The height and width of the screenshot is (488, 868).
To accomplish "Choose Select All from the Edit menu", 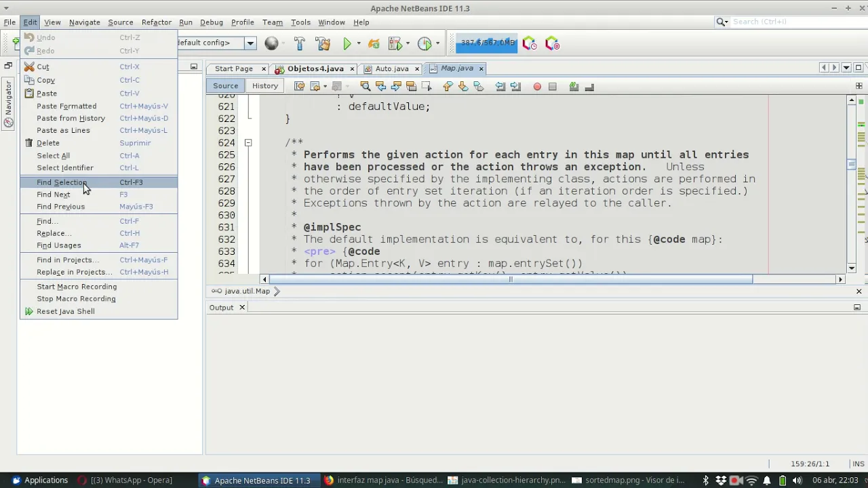I will click(x=99, y=156).
